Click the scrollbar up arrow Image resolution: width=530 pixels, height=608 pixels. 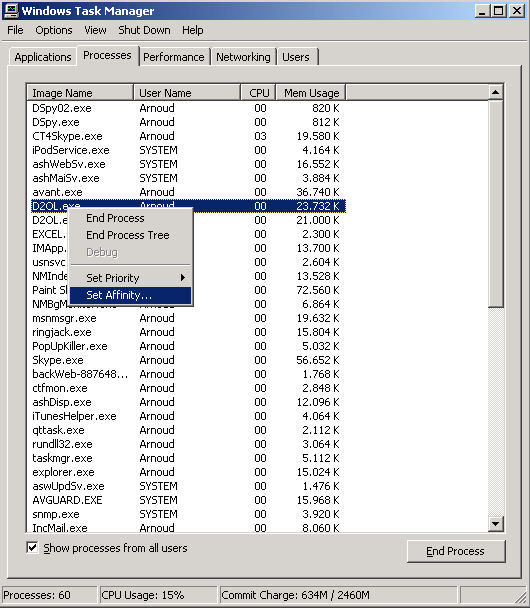coord(495,93)
